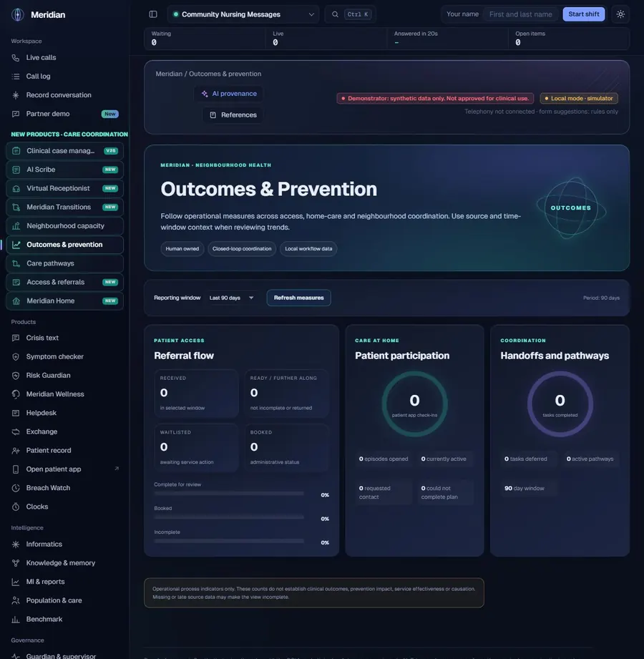The image size is (644, 659).
Task: Select the Closed-loop coordination tag
Action: click(242, 249)
